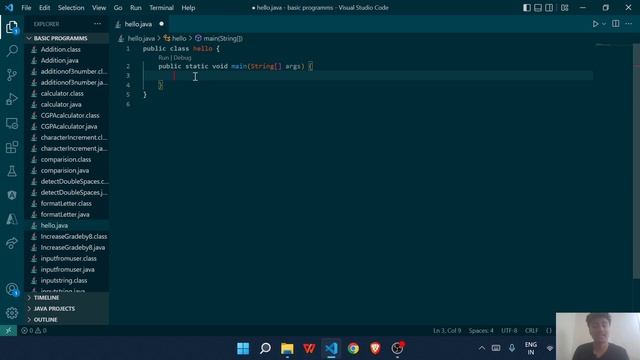Open comparision.java file

[x=64, y=171]
